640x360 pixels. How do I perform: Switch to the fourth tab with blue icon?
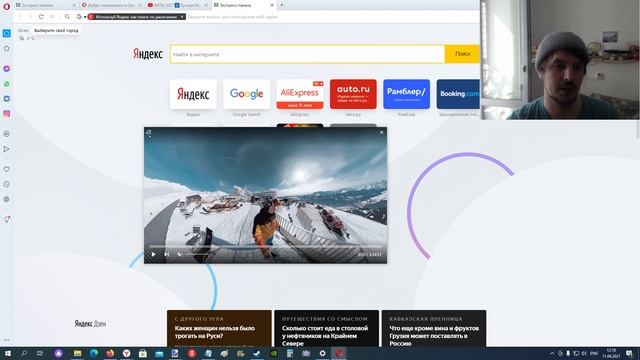pyautogui.click(x=192, y=5)
